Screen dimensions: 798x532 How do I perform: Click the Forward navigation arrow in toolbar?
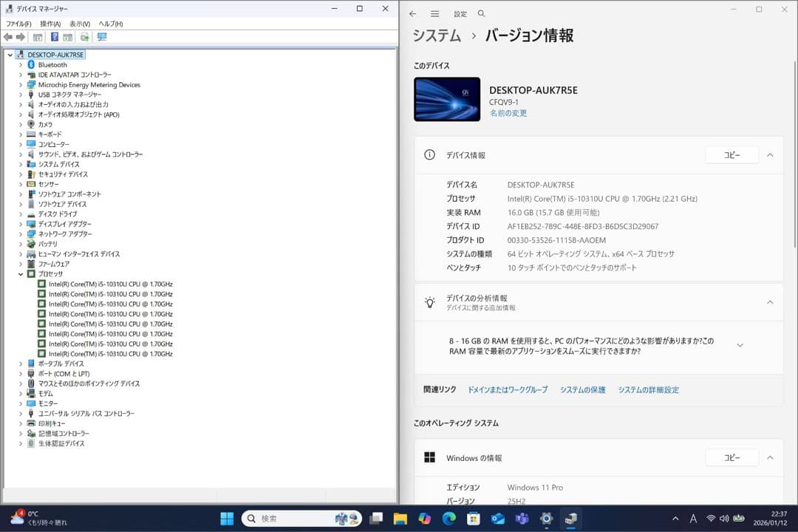[x=21, y=36]
